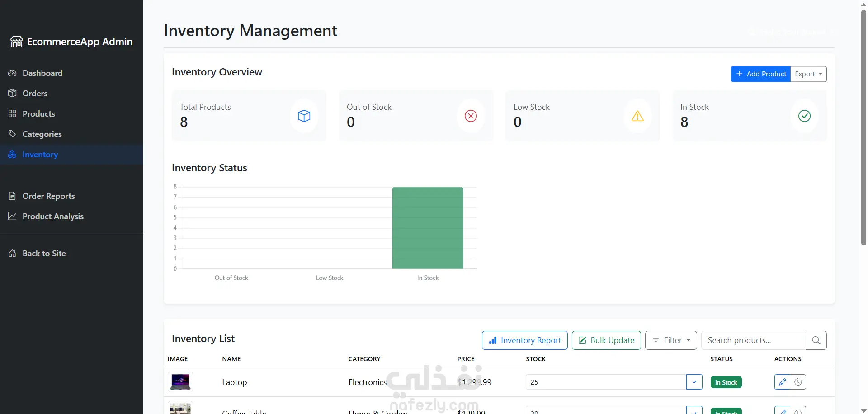Confirm Laptop stock with the checkmark button
This screenshot has width=868, height=414.
(x=694, y=382)
